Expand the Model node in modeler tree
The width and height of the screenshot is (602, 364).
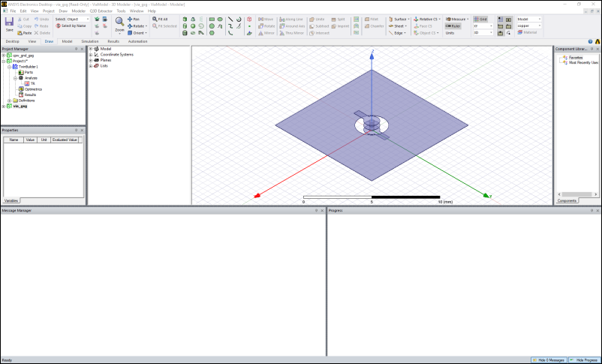pyautogui.click(x=91, y=49)
